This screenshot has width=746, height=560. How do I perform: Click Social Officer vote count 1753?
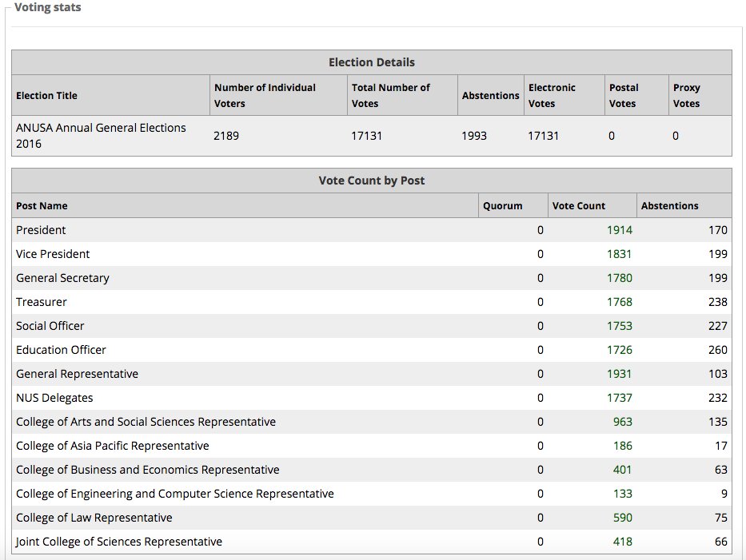point(620,326)
